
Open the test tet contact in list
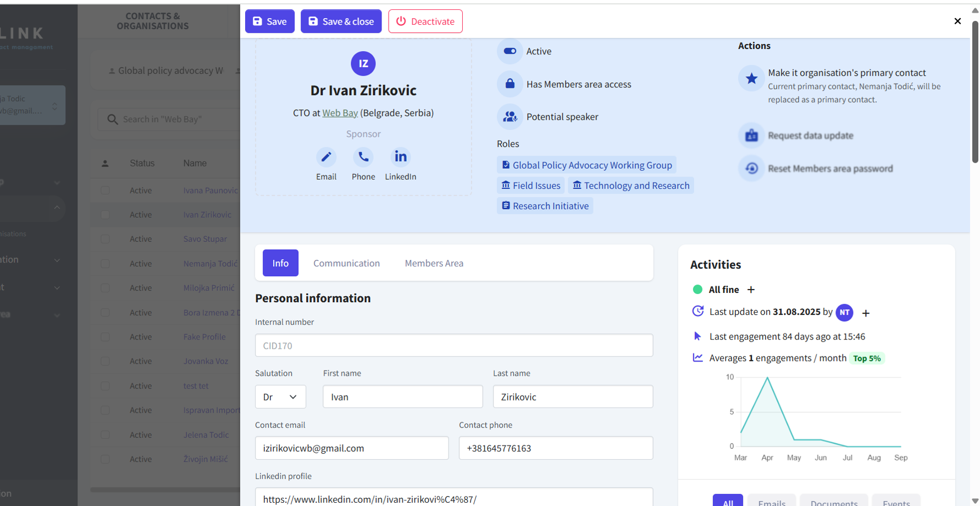[196, 386]
